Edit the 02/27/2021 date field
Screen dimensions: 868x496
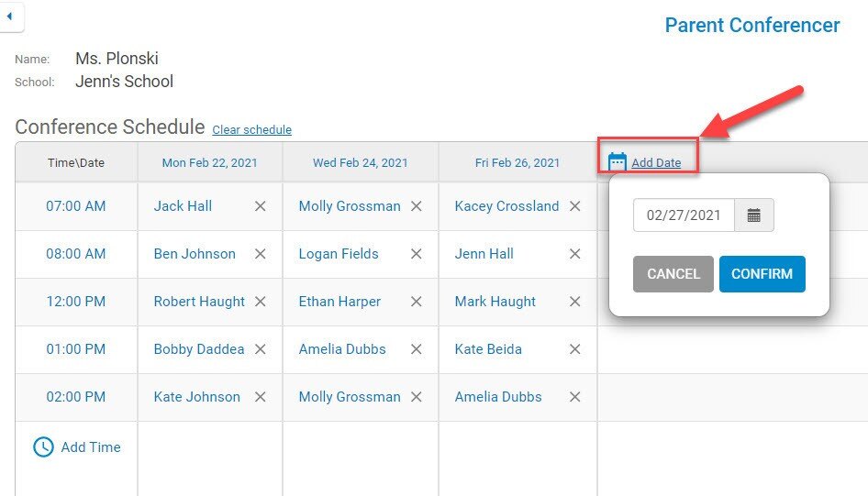click(x=684, y=215)
